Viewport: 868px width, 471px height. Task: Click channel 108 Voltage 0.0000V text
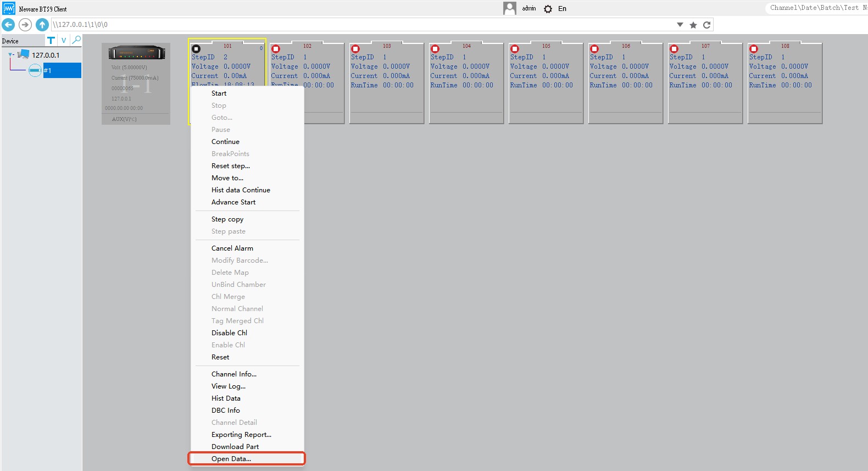coord(778,67)
